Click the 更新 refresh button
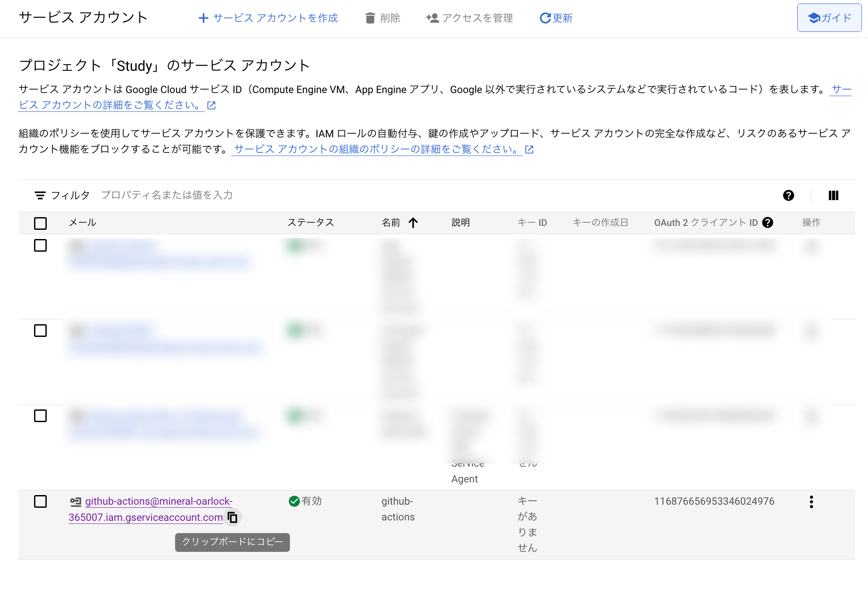868x596 pixels. (x=556, y=18)
